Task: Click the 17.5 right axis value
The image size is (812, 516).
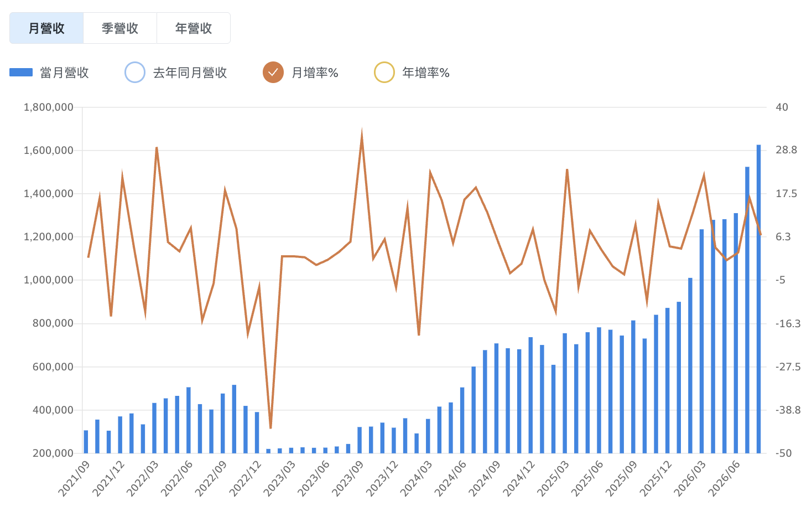Action: 787,194
